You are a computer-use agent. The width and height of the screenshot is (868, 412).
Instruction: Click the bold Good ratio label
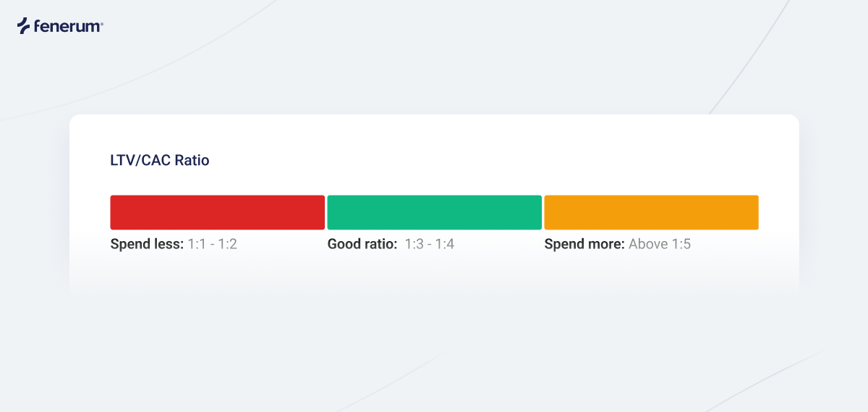pyautogui.click(x=362, y=244)
